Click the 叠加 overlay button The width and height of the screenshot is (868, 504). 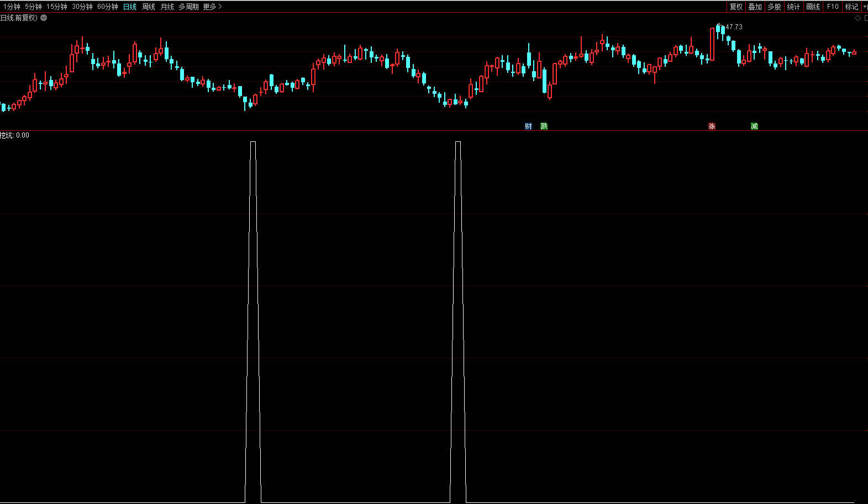click(x=755, y=7)
